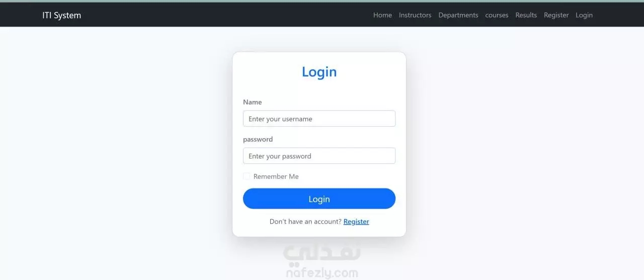Focus the Enter your password field
This screenshot has width=644, height=280.
click(x=319, y=156)
